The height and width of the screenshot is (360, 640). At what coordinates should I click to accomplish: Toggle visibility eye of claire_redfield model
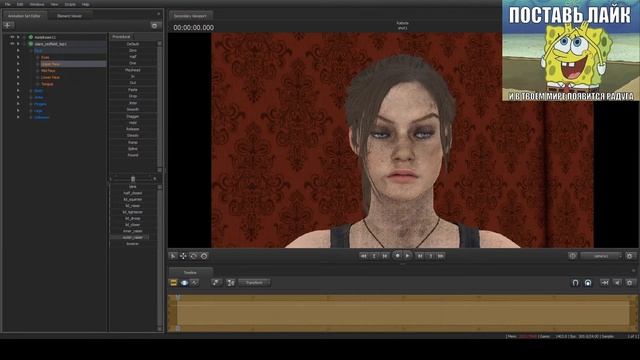(12, 44)
